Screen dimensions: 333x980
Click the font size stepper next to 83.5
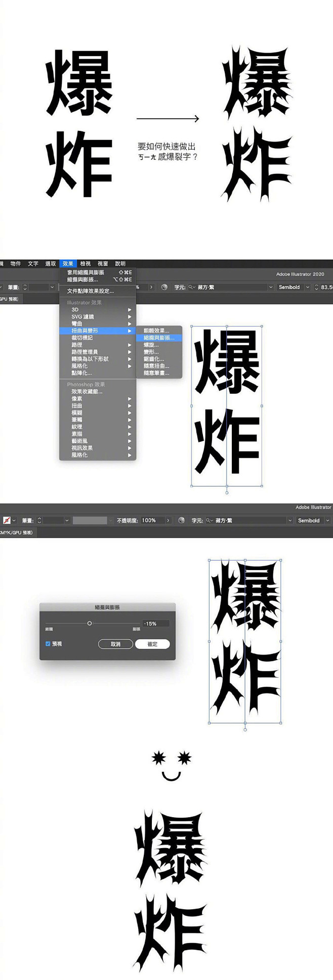(317, 287)
